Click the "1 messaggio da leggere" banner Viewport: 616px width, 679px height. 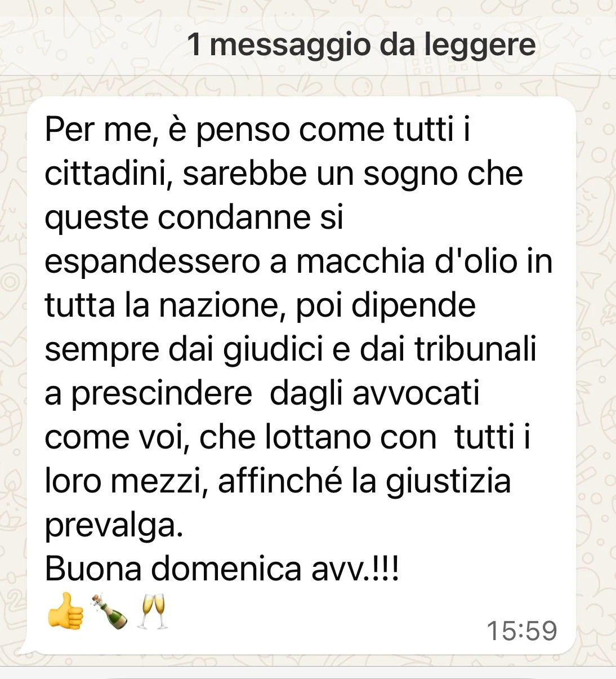point(361,45)
